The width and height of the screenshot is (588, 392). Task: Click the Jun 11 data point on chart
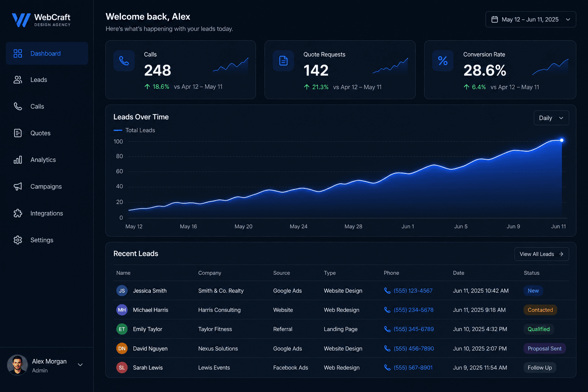click(x=562, y=140)
